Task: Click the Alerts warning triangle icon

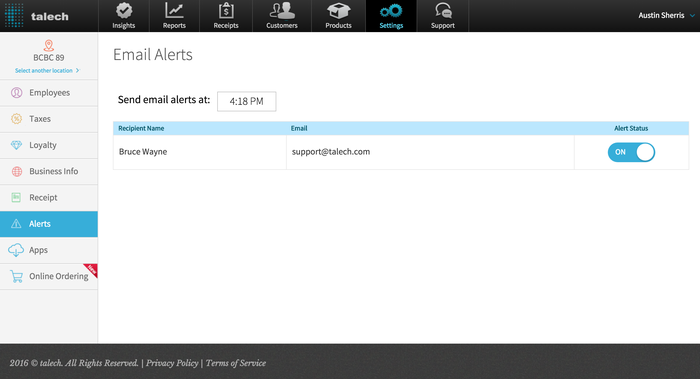Action: click(x=16, y=224)
